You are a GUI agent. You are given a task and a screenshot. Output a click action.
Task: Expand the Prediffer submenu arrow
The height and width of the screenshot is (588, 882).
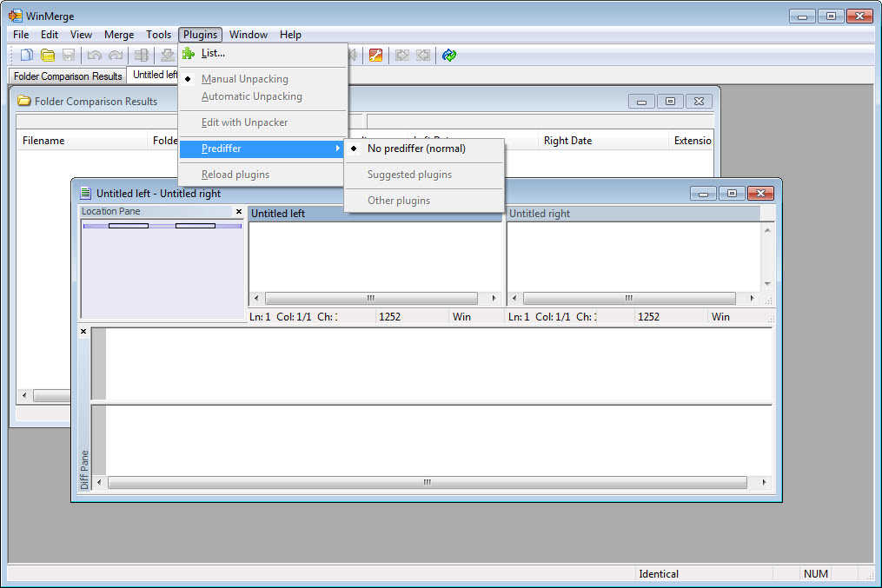337,149
